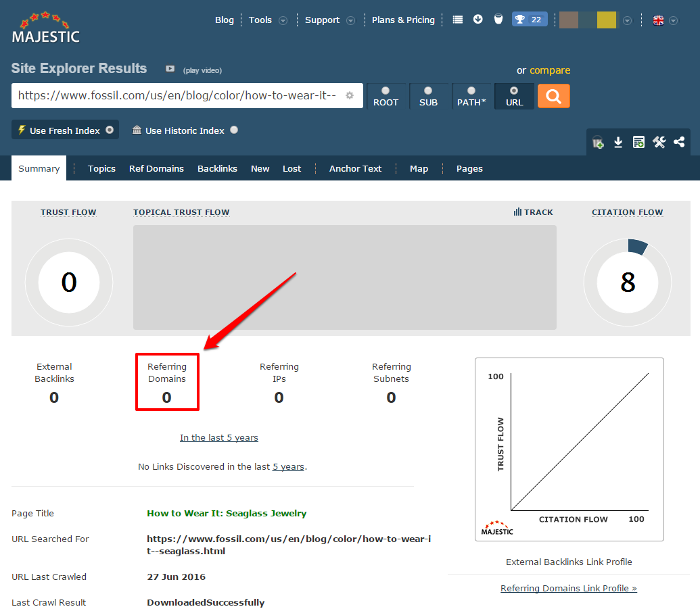
Task: Click the UK flag language icon
Action: pos(658,20)
